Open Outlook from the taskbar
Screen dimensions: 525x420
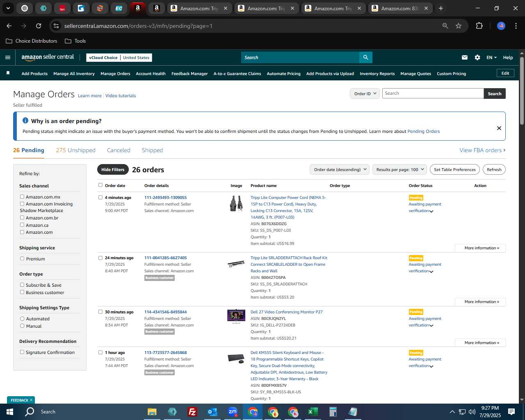212,412
